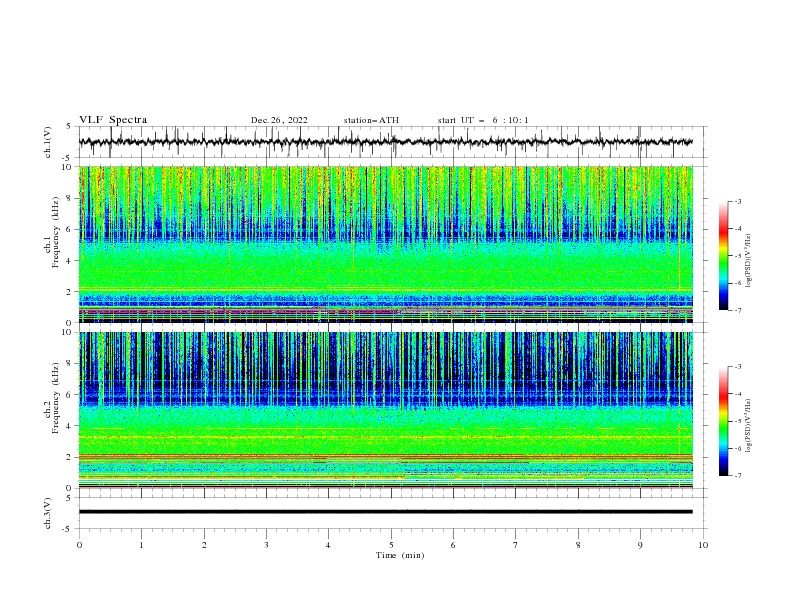Viewport: 792px width, 612px height.
Task: Click the upper color bar log(PSD) label
Action: [x=748, y=261]
